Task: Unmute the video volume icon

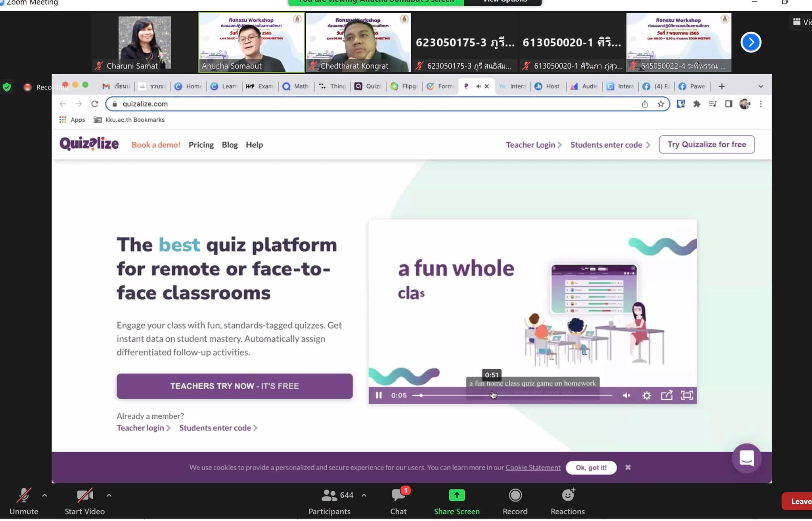Action: click(626, 395)
